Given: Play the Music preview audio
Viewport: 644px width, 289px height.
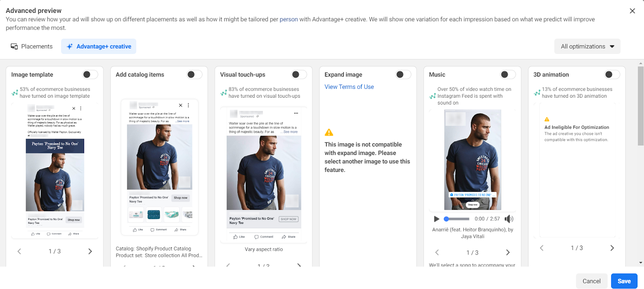Looking at the screenshot, I should [x=437, y=219].
